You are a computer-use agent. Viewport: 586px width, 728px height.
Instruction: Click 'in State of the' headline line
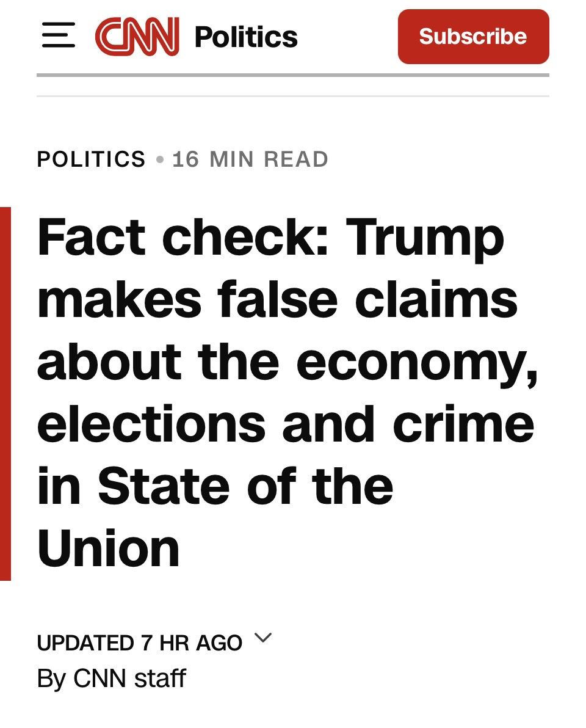point(215,487)
